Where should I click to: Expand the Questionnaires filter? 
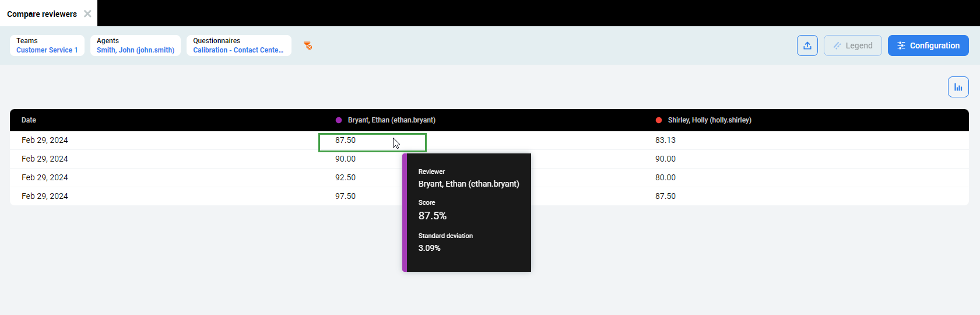238,45
